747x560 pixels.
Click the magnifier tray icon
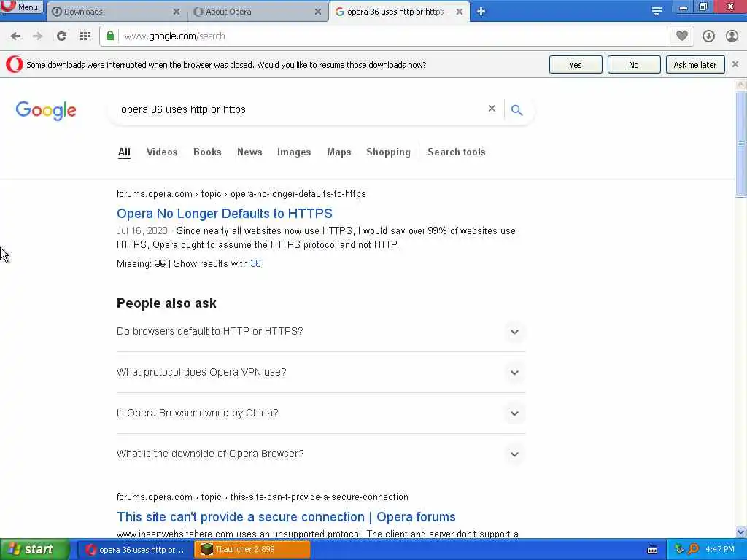[x=693, y=550]
